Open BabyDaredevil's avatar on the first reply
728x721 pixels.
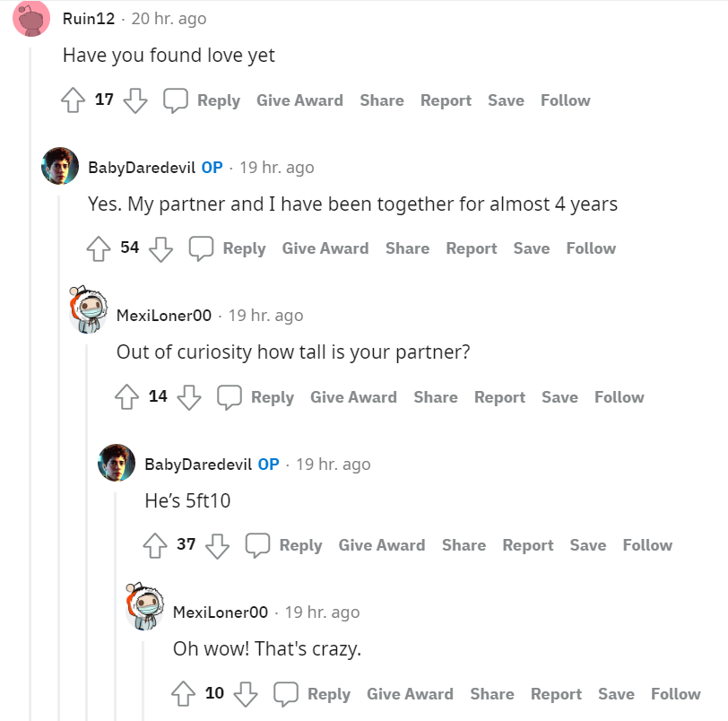click(60, 166)
